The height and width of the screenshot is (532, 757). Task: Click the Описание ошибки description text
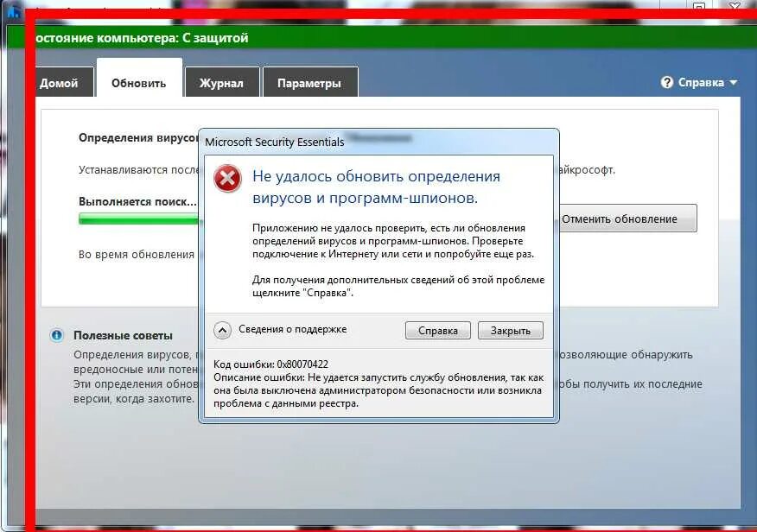tap(378, 390)
